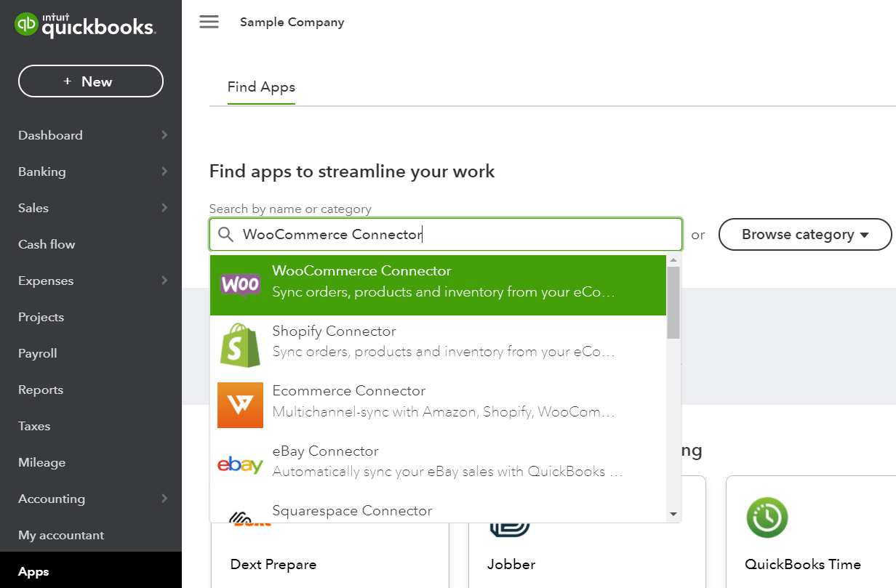The image size is (896, 588).
Task: Open the QuickBooks Time app card
Action: (812, 532)
